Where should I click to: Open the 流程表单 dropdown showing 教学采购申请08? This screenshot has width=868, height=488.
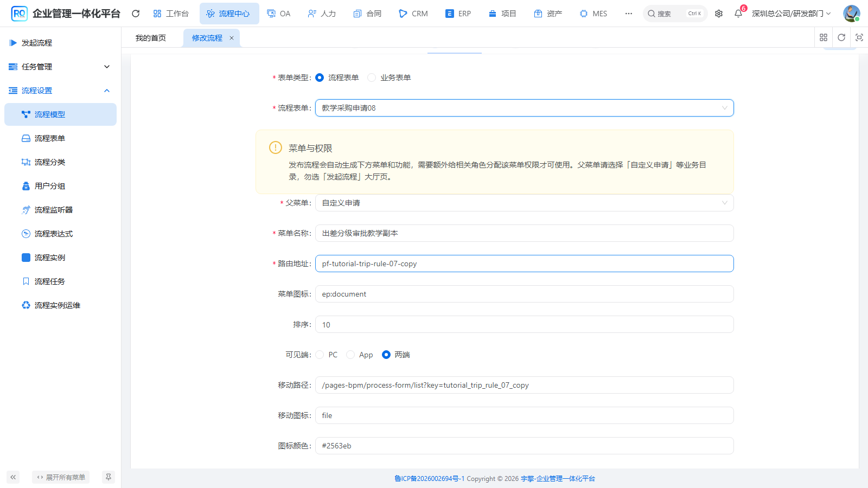(525, 108)
